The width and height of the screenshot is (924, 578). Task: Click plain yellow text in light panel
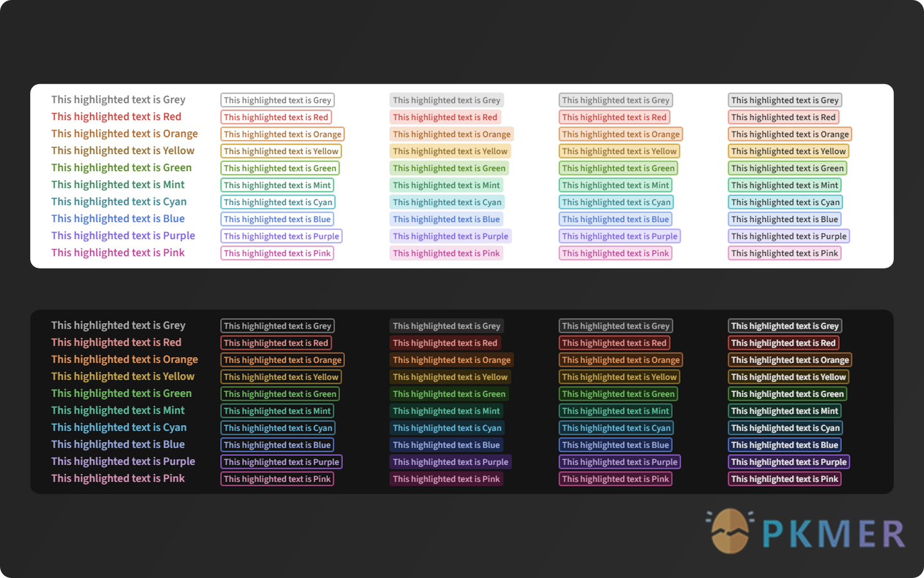[123, 151]
